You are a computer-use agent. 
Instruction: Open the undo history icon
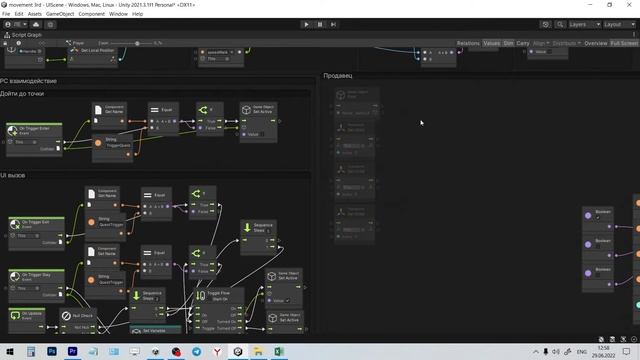(546, 24)
